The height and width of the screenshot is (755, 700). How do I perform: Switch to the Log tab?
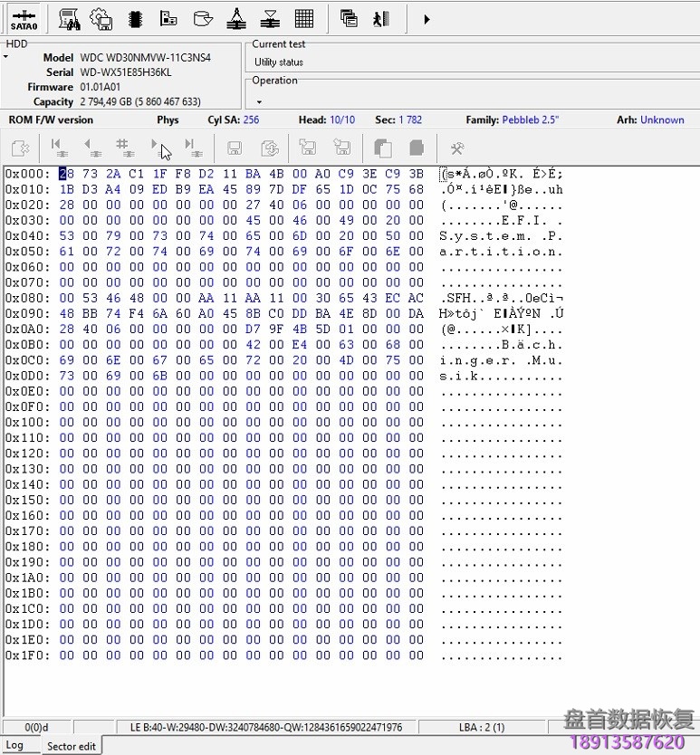coord(14,745)
